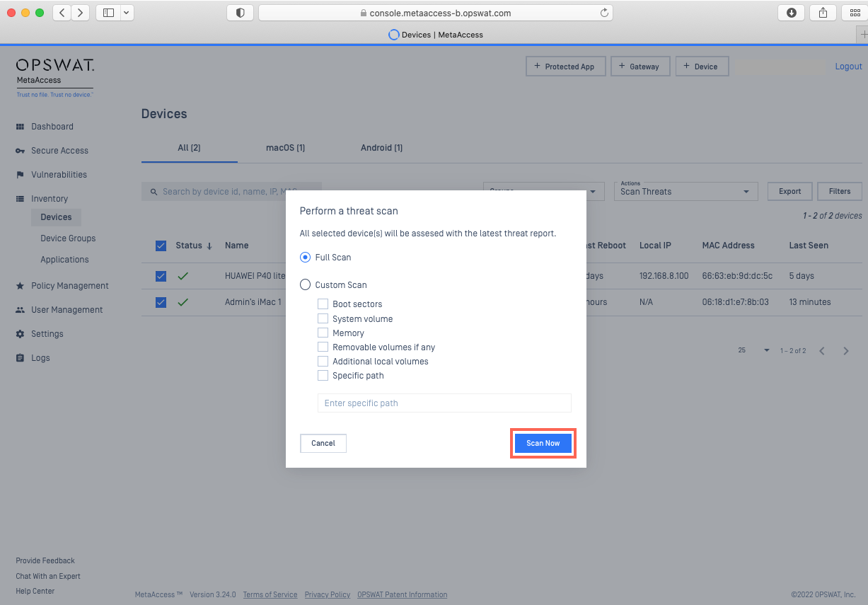Click the Scan Now button
Viewport: 868px width, 605px height.
coord(543,443)
